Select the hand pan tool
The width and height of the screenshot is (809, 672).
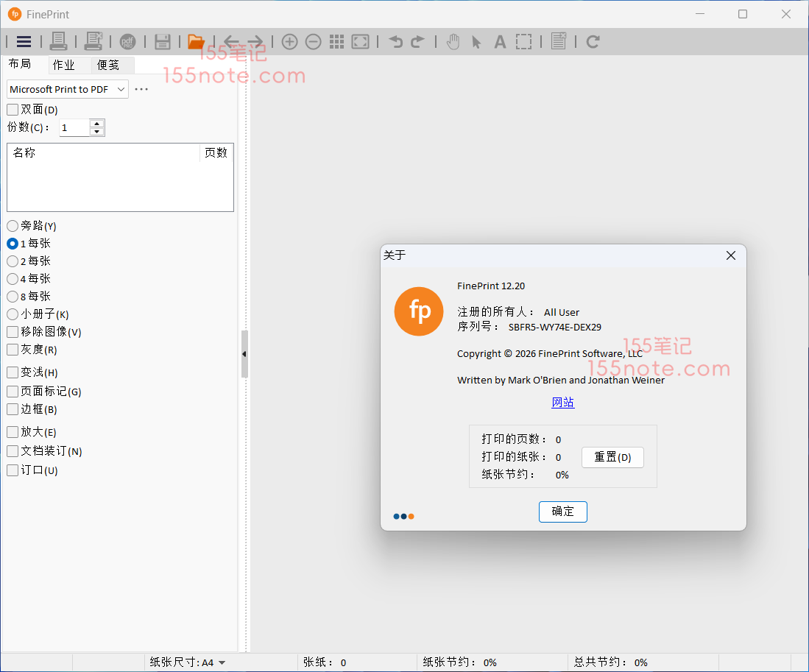(x=453, y=42)
